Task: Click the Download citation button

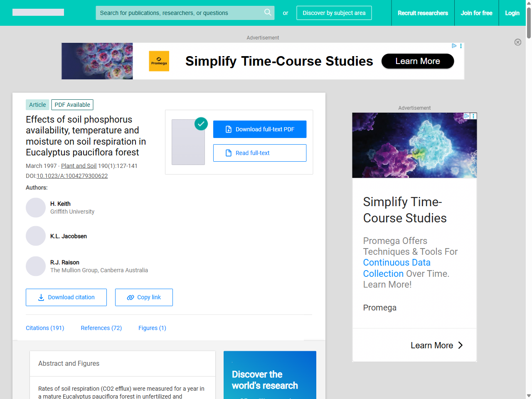Action: pyautogui.click(x=66, y=297)
